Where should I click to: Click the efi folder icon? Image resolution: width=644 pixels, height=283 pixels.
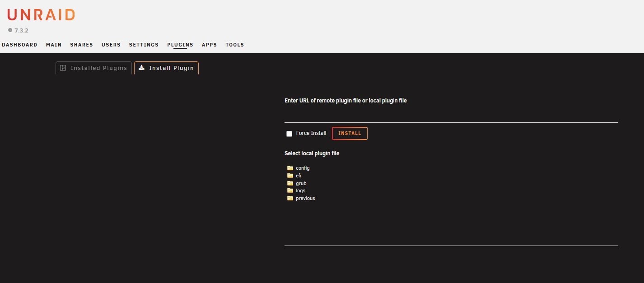(290, 176)
